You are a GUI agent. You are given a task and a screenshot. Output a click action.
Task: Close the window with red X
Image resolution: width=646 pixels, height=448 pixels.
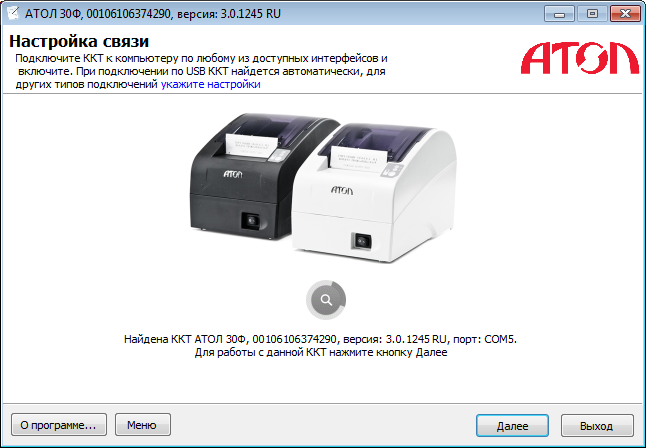pos(625,14)
